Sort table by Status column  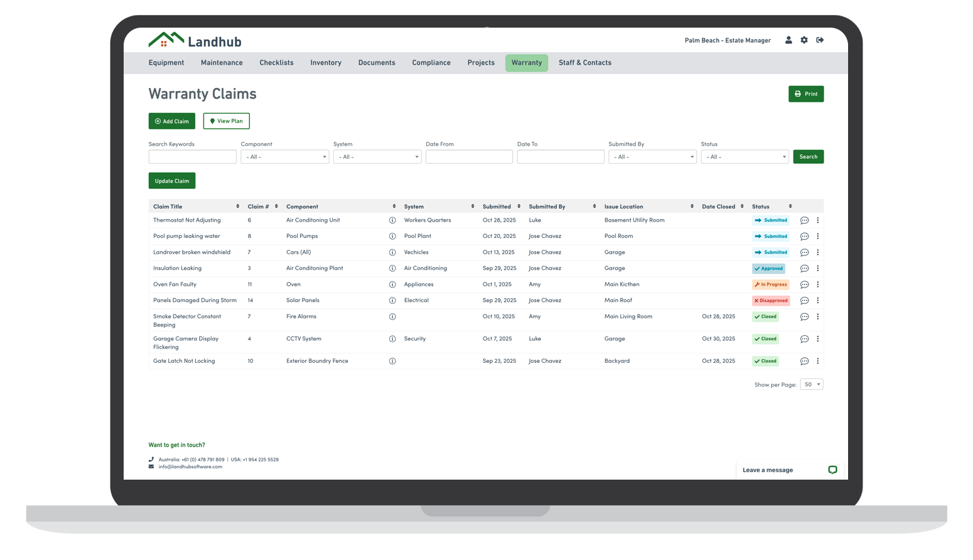(790, 207)
